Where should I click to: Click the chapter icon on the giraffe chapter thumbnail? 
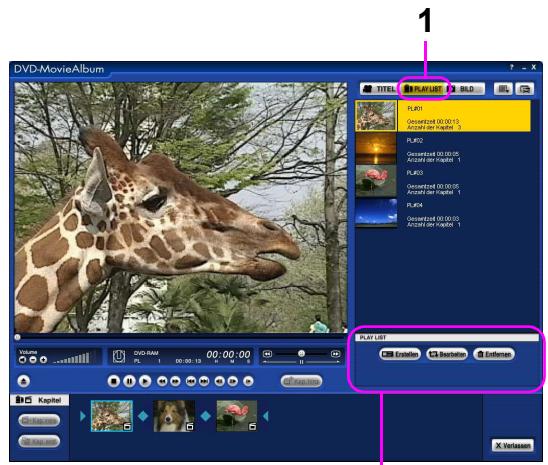pos(127,426)
